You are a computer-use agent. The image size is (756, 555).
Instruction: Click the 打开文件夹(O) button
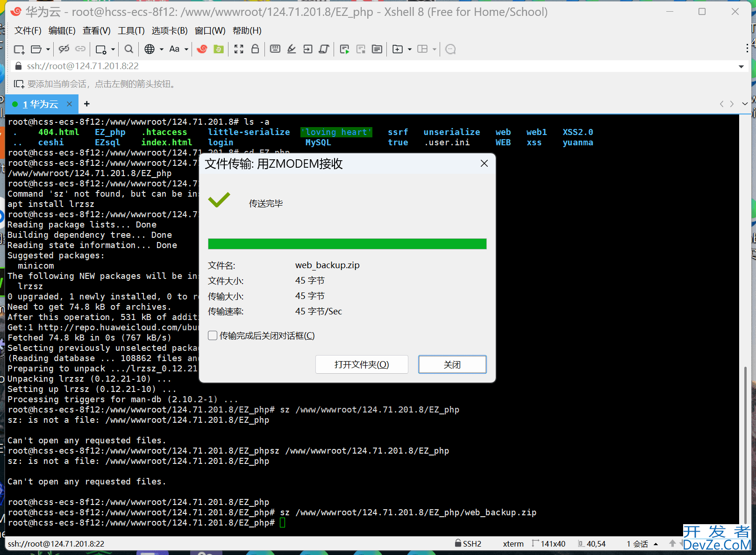click(x=362, y=364)
